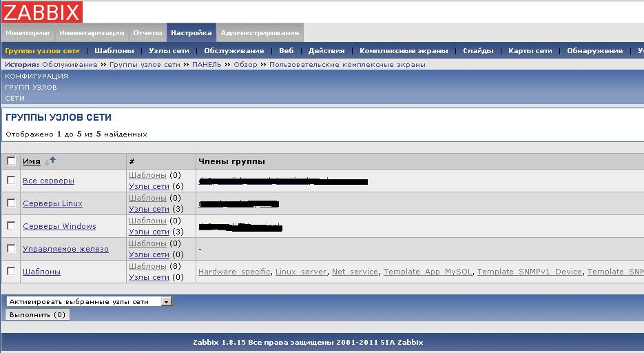Screen dimensions: 644x353
Task: Check the box for Управляемое железо
Action: (x=11, y=249)
